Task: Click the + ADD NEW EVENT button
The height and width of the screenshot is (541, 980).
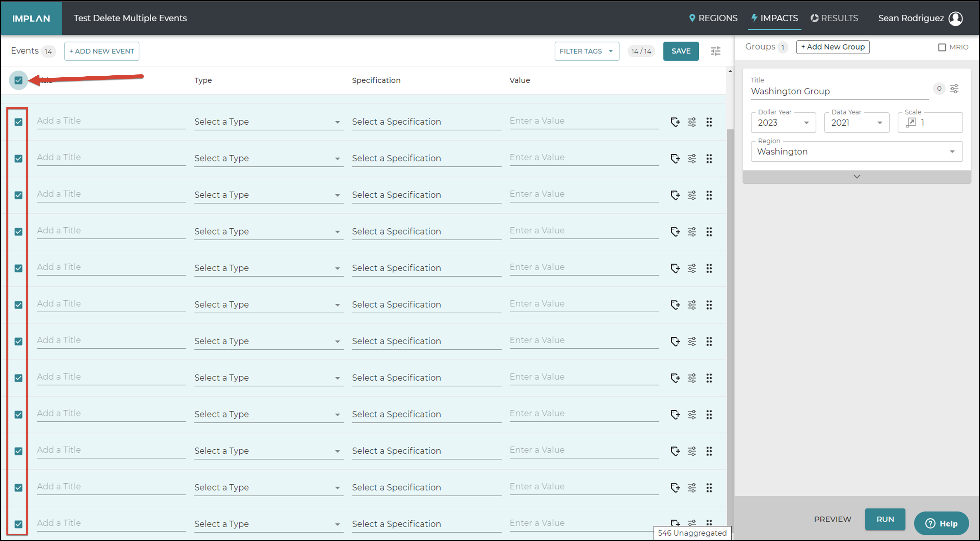Action: click(x=102, y=51)
